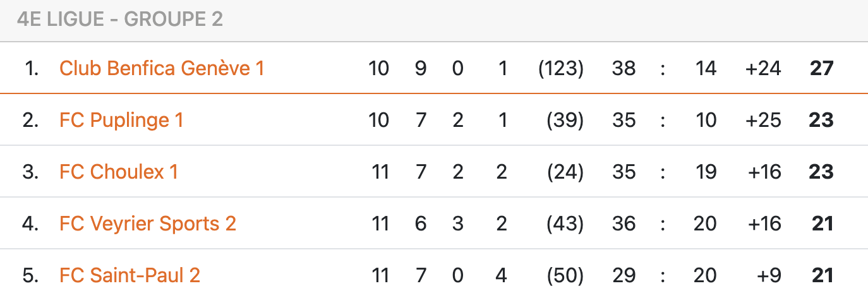
Task: Go to the FC Saint-Paul 2 page
Action: 130,275
